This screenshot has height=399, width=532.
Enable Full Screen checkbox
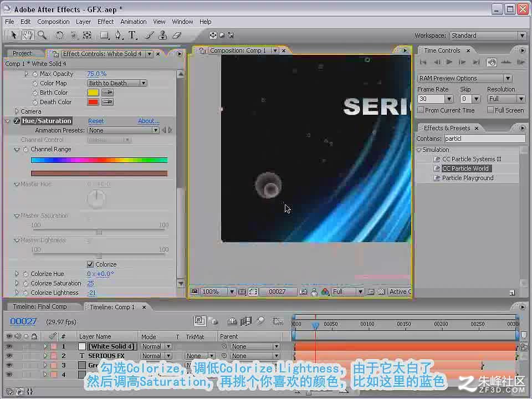tap(490, 110)
